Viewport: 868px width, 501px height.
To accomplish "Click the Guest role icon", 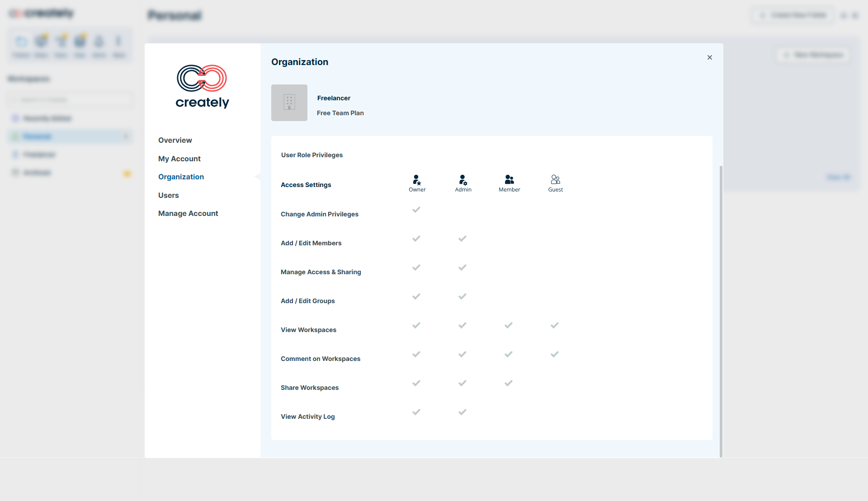I will (555, 180).
